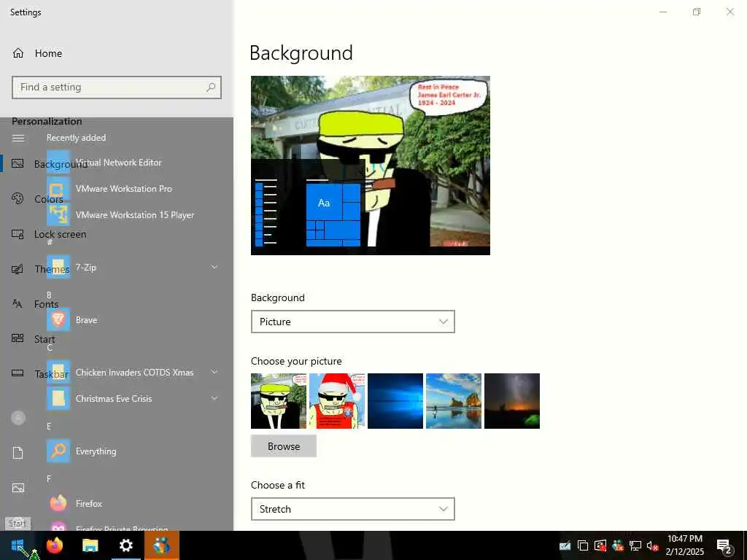Screen dimensions: 747x560
Task: Go to Themes in Personalization sidebar
Action: (52, 269)
